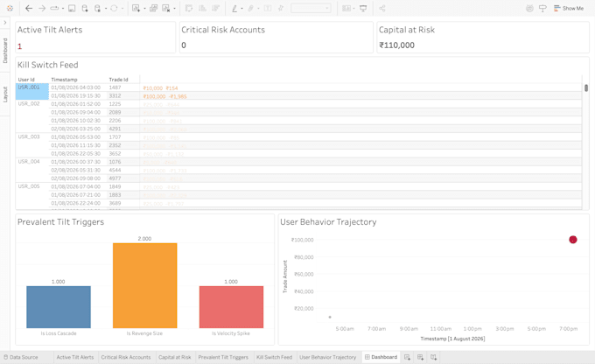Switch to Capital at Risk sheet
The image size is (595, 364).
[175, 357]
